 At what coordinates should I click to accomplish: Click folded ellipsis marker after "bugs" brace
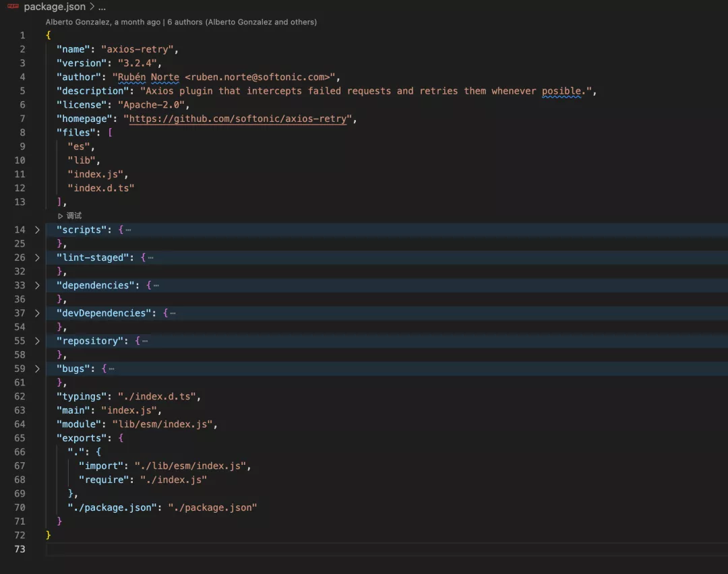coord(111,369)
